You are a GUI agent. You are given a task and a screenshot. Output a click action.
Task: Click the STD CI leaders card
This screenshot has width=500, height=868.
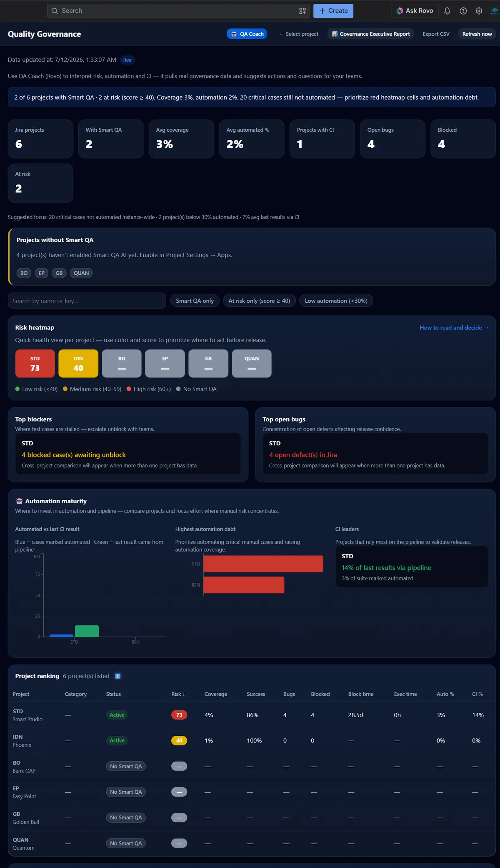pos(412,567)
